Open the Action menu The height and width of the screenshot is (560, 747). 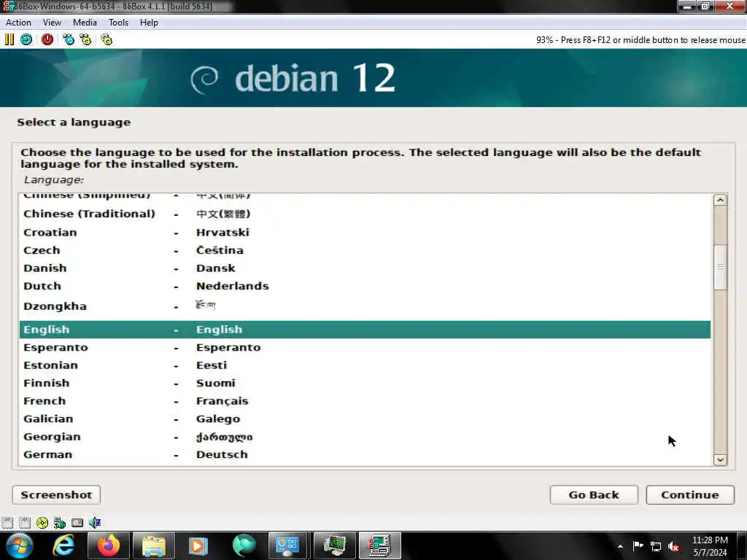point(18,23)
